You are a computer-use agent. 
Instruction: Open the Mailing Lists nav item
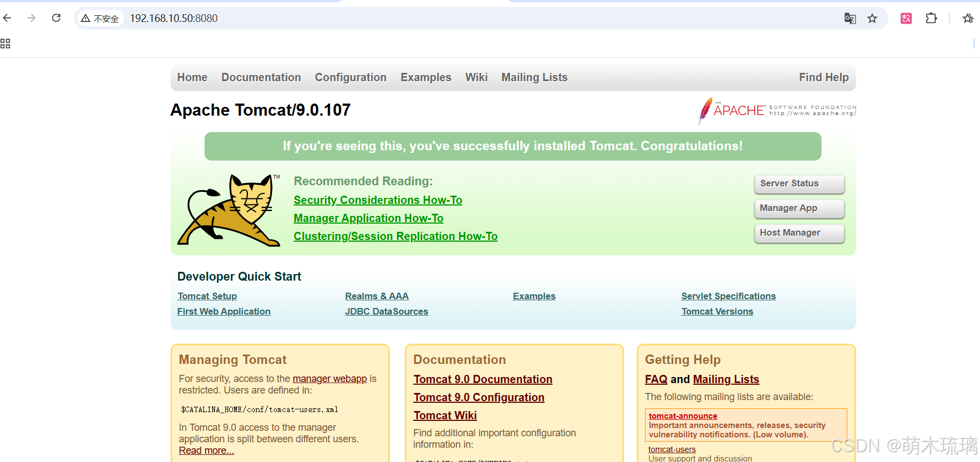coord(534,77)
